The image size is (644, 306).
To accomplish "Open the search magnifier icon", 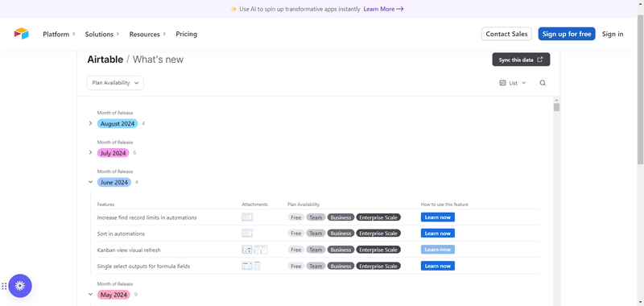I will pyautogui.click(x=543, y=83).
